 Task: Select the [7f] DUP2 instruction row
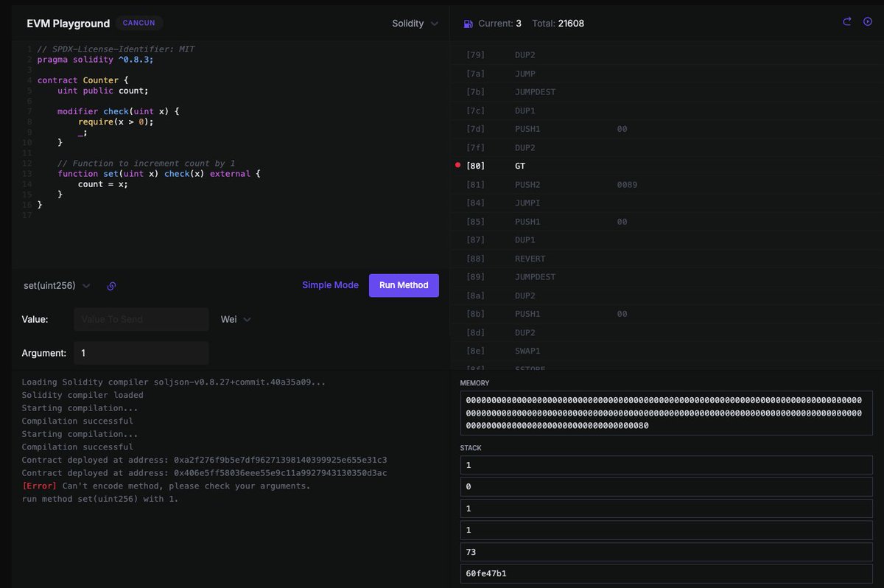click(x=667, y=147)
